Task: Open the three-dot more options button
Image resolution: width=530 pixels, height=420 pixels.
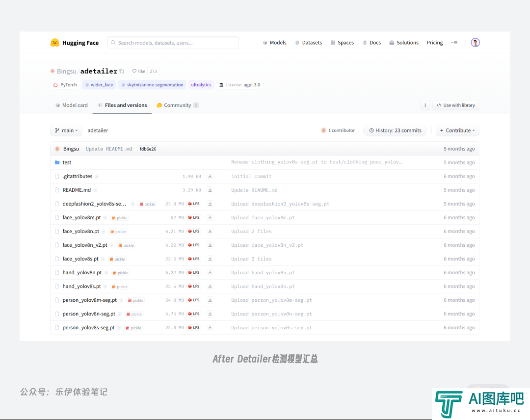Action: tap(425, 105)
